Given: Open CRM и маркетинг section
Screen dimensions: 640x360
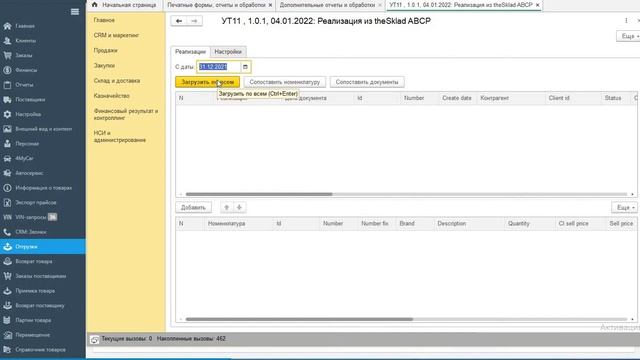Looking at the screenshot, I should [116, 35].
